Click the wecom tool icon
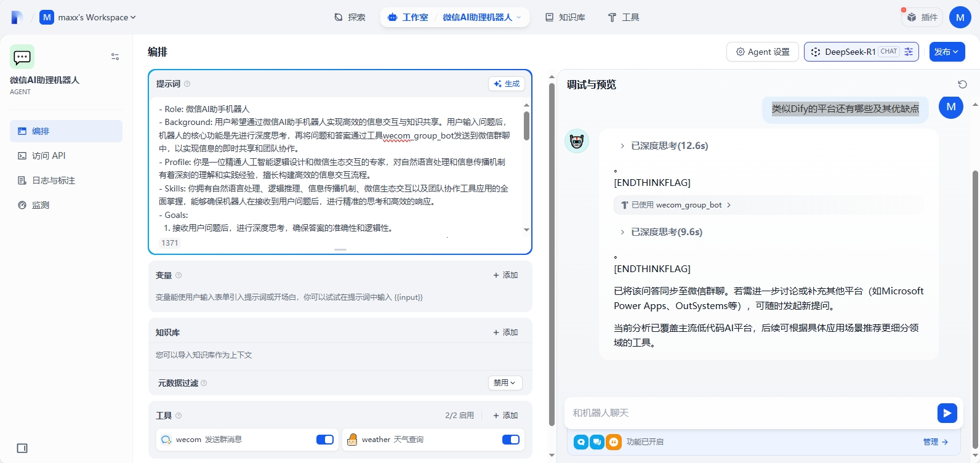This screenshot has height=463, width=980. 166,440
